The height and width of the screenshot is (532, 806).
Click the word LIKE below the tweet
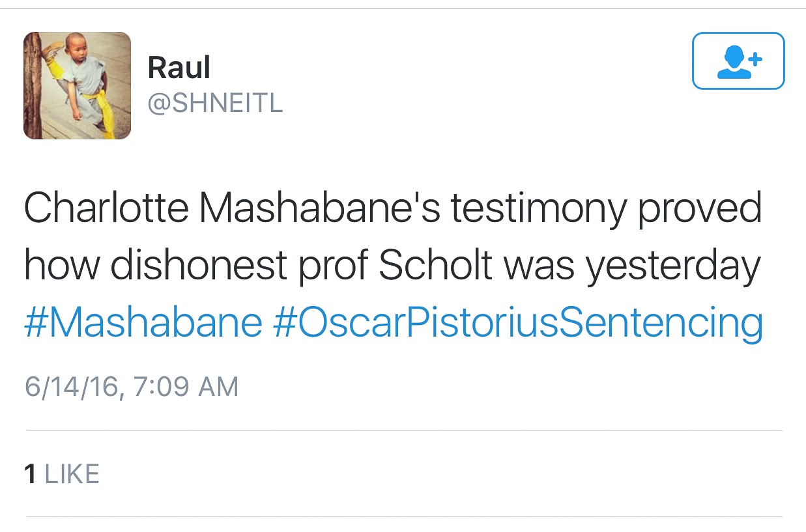pyautogui.click(x=72, y=473)
